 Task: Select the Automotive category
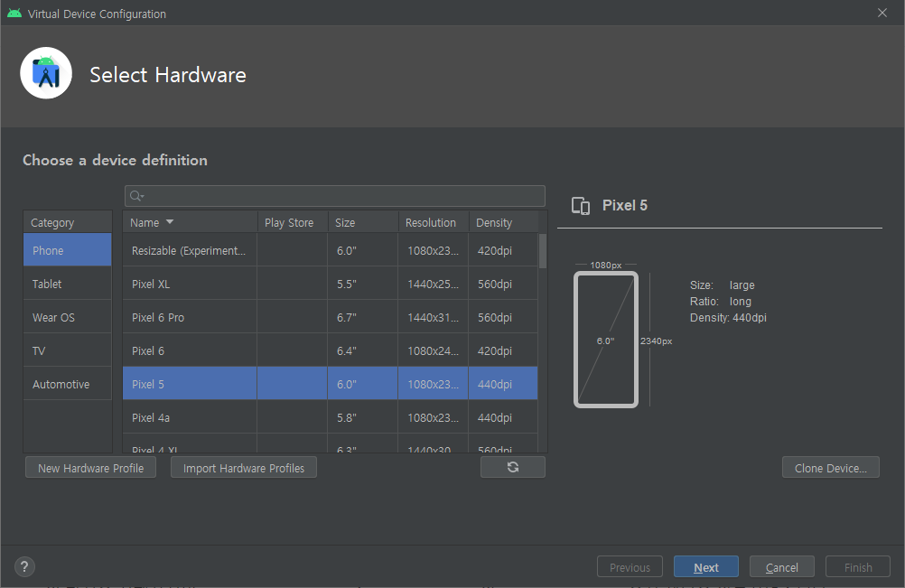(x=68, y=384)
